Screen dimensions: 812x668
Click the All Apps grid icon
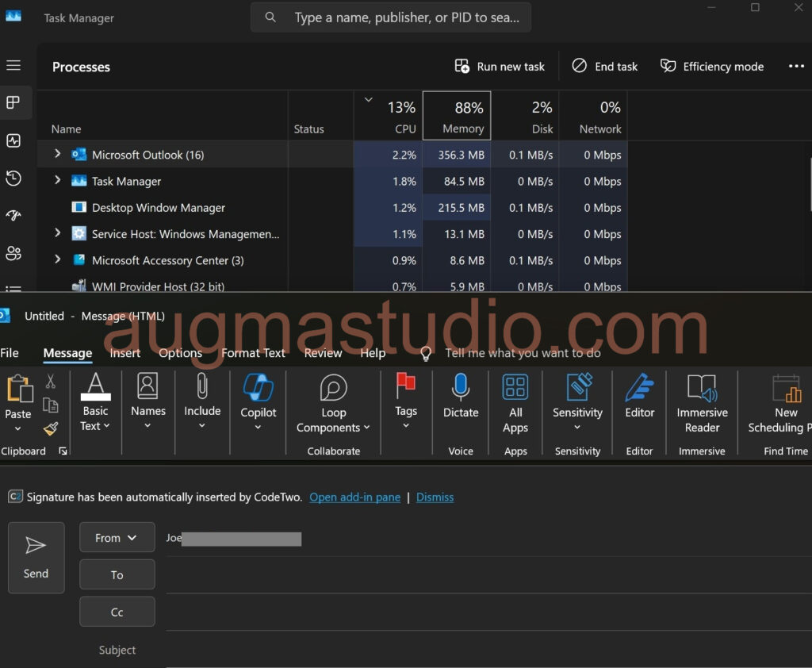(x=515, y=388)
